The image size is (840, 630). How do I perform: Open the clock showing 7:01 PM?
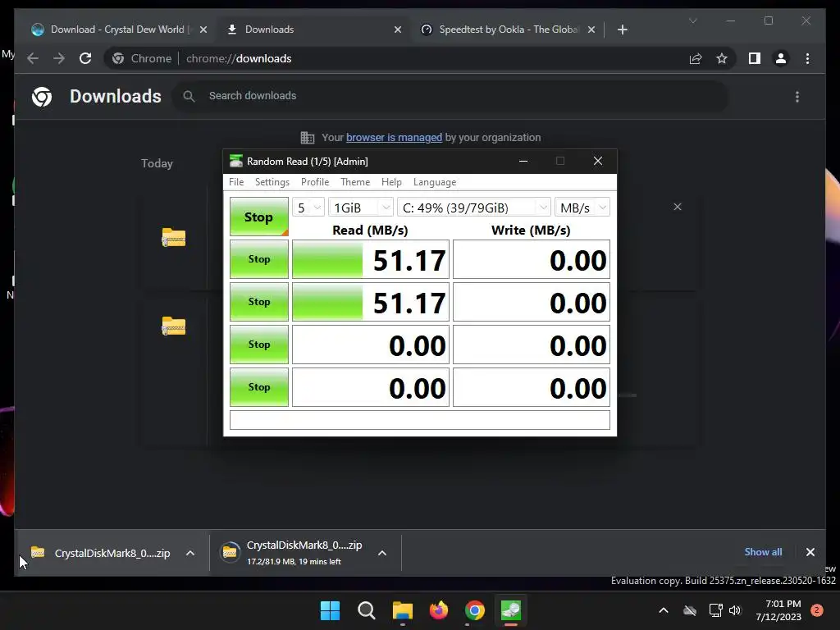coord(778,610)
